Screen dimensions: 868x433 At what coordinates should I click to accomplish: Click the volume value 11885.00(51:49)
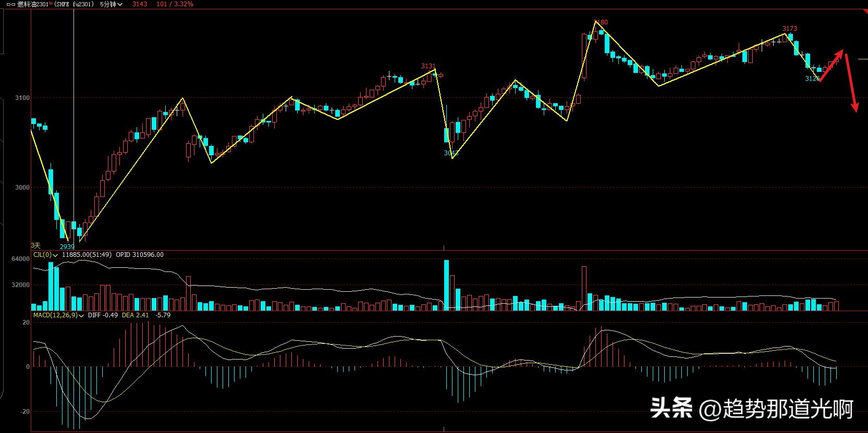tap(87, 255)
